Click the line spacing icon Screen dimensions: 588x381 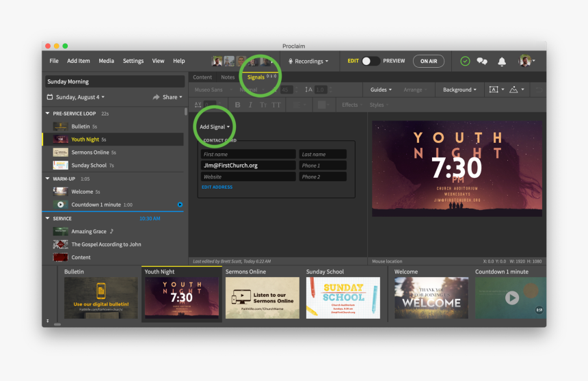tap(308, 90)
